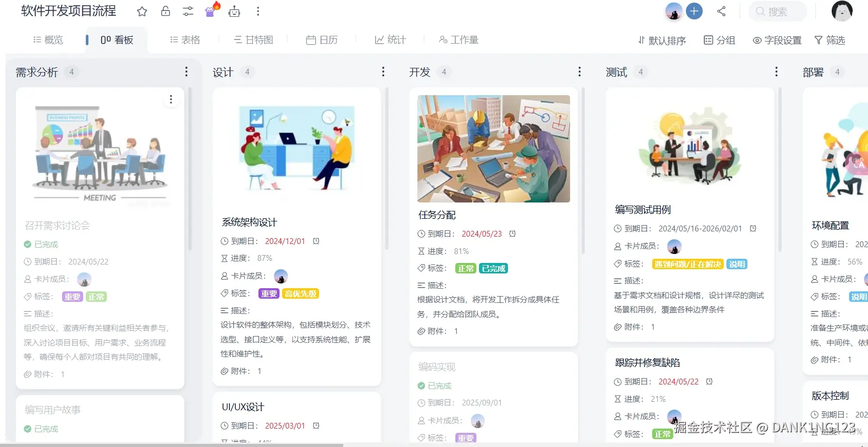Click member avatar on 召开需求讨论会 card
868x447 pixels.
84,279
